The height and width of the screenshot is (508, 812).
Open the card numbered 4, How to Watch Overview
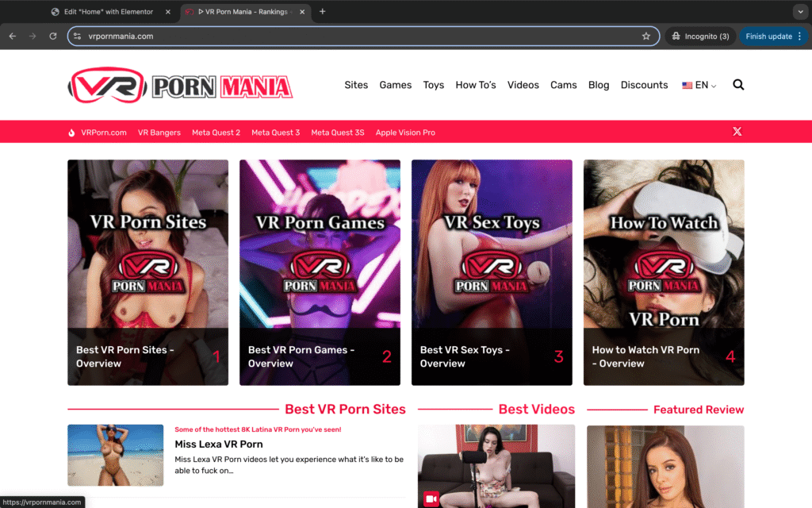664,273
